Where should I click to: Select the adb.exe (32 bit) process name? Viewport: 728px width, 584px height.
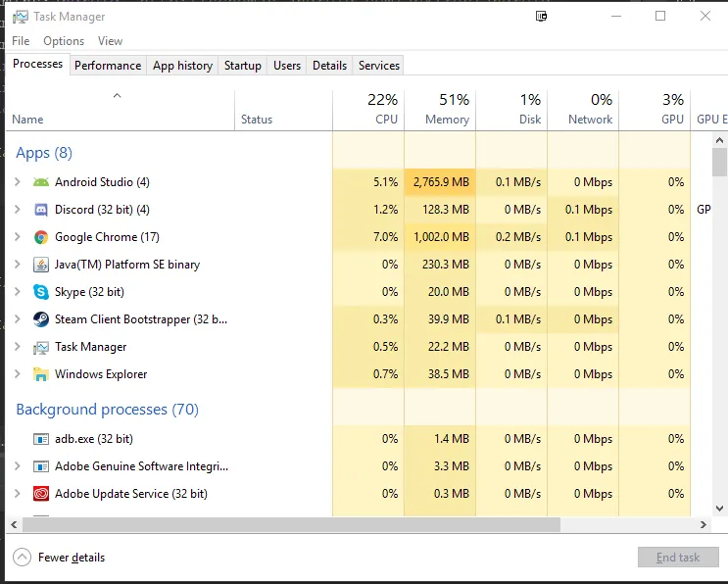(94, 439)
